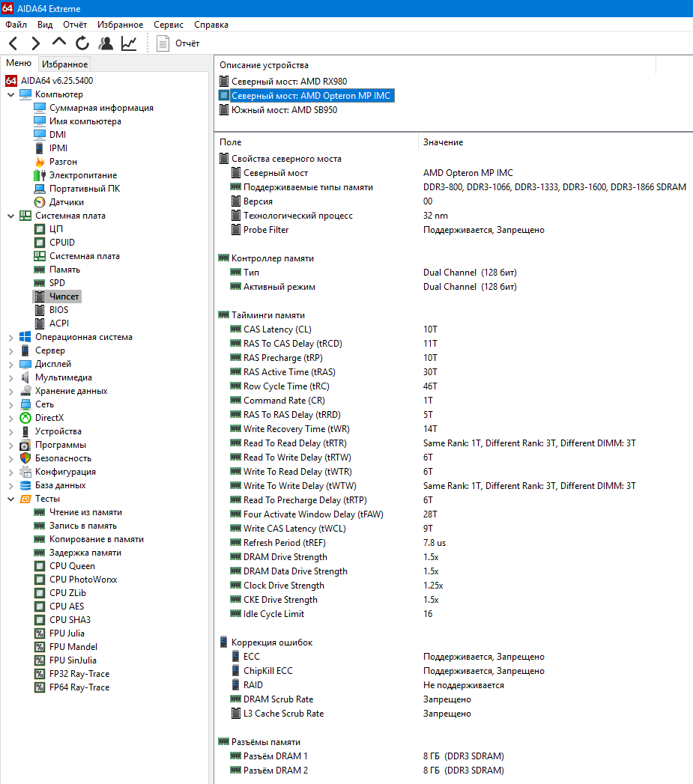Select Суммарная информация icon in tree
Viewport: 693px width, 784px height.
tap(40, 108)
